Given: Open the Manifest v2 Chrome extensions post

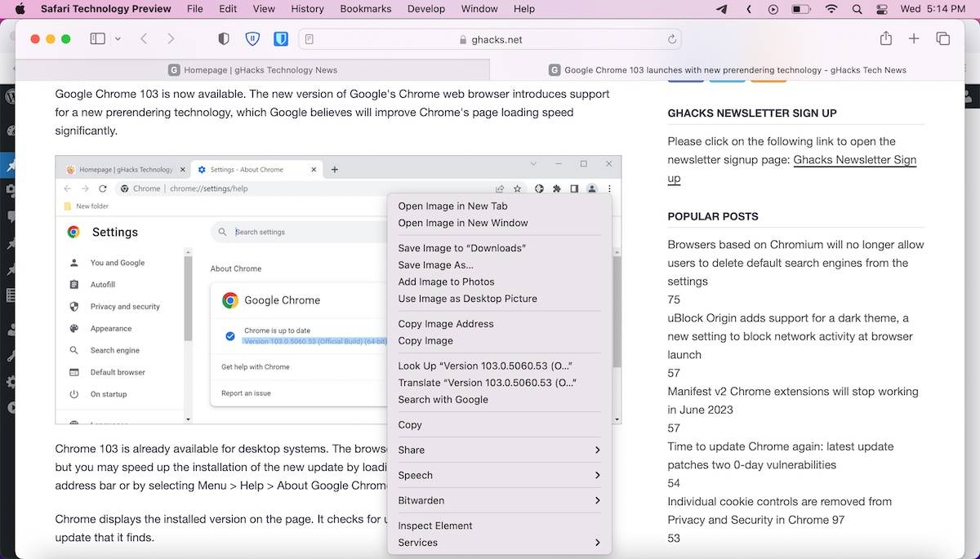Looking at the screenshot, I should pyautogui.click(x=792, y=401).
